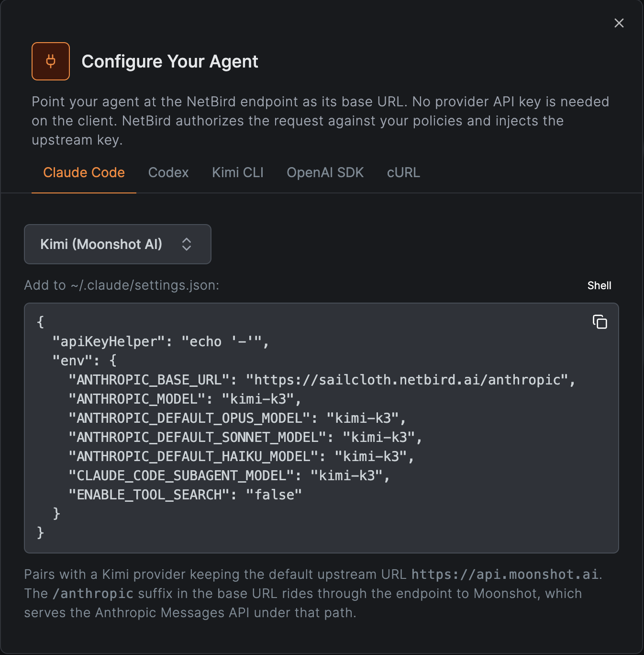Click the https://api.moonshot.ai URL text

point(505,574)
